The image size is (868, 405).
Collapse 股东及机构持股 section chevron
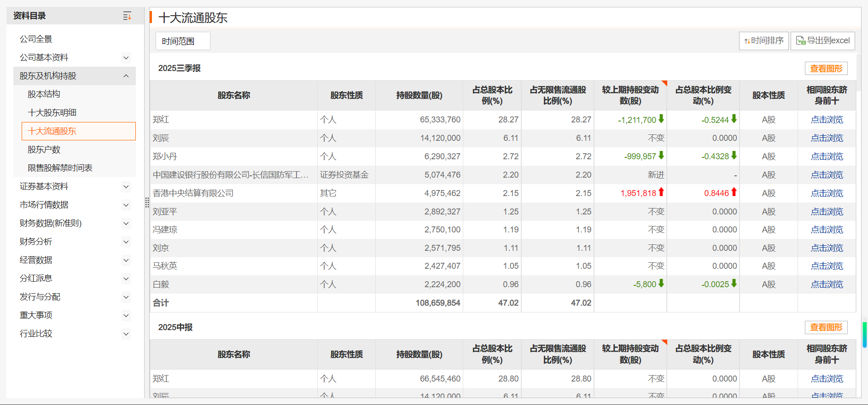(x=126, y=76)
